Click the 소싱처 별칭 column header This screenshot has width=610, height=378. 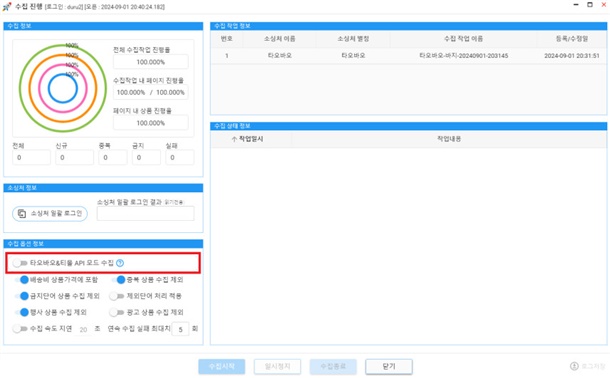pos(353,38)
